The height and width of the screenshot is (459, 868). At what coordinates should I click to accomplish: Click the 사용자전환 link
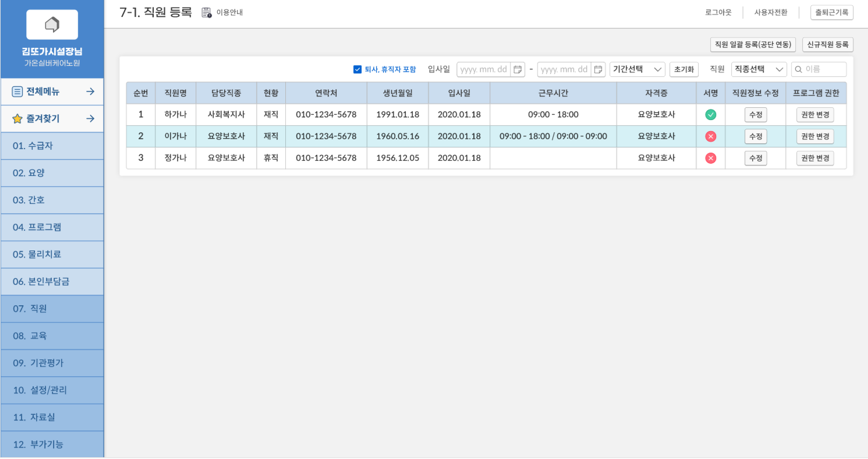[x=771, y=12]
